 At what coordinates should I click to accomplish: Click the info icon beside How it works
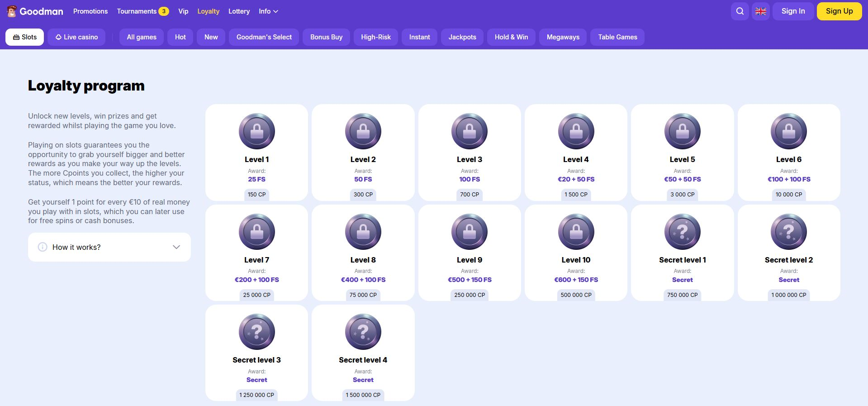(43, 247)
